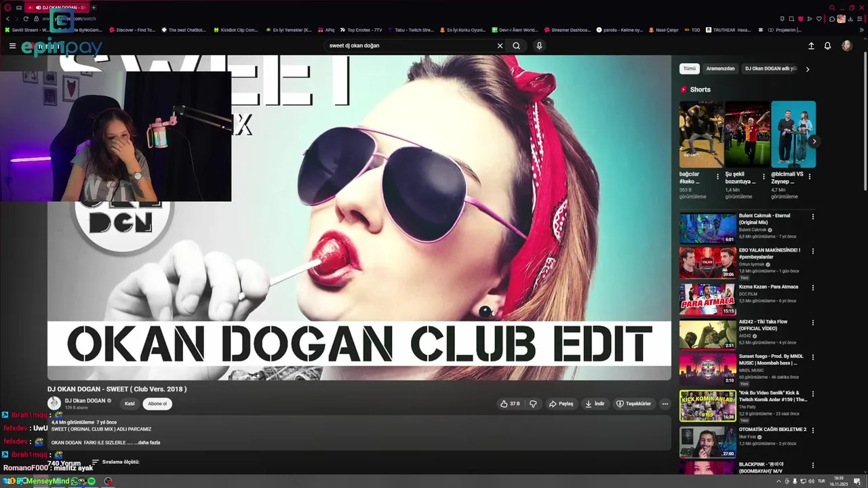Viewport: 868px width, 488px height.
Task: Open options for bağcılar #keko Short
Action: [x=717, y=176]
